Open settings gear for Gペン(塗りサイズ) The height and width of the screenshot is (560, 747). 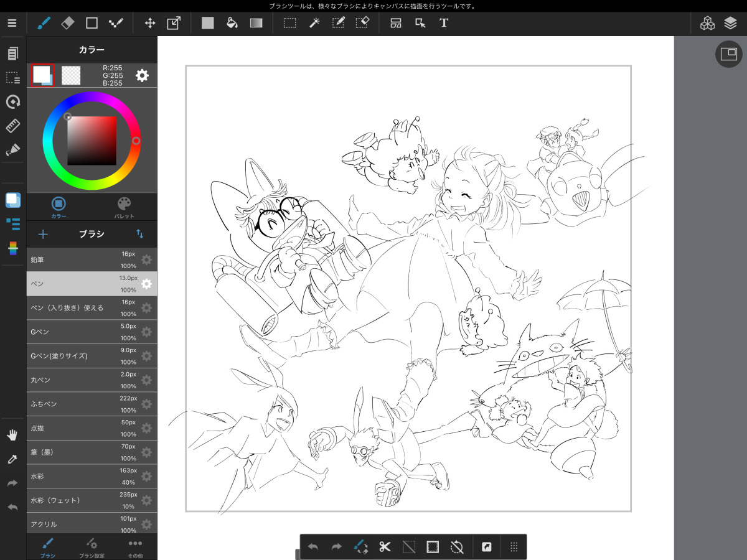146,356
